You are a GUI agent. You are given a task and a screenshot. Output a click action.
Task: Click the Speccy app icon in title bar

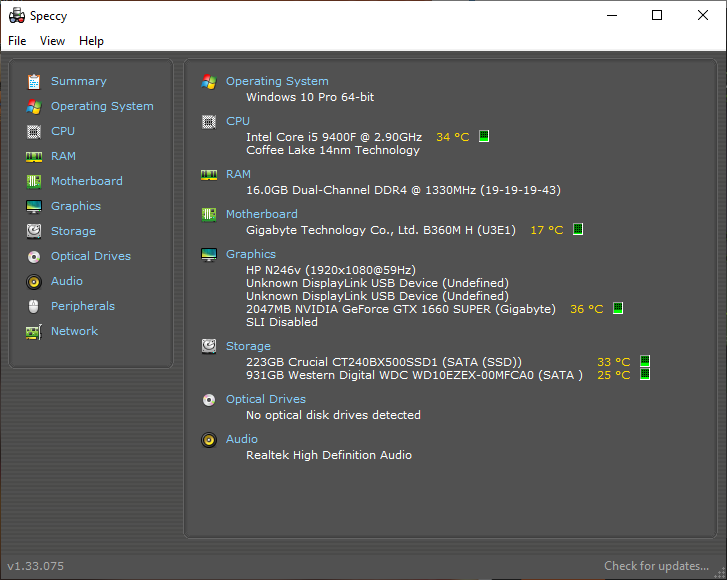(17, 15)
